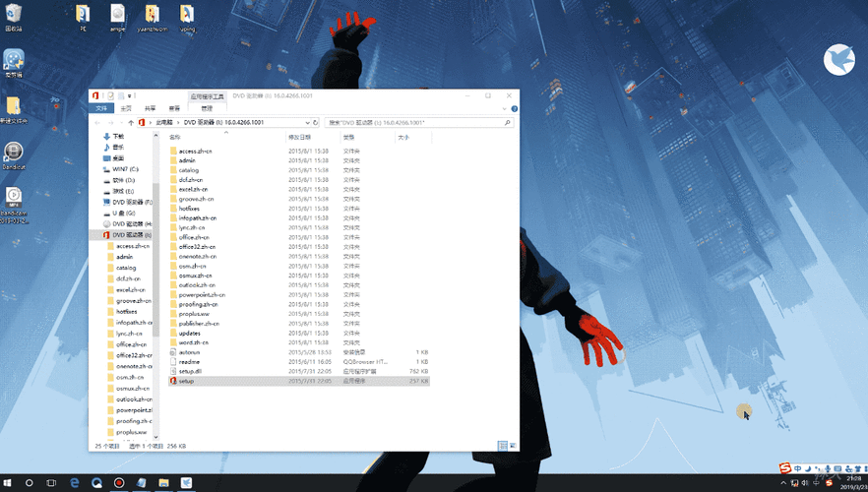
Task: Select the readme file
Action: pyautogui.click(x=299, y=362)
